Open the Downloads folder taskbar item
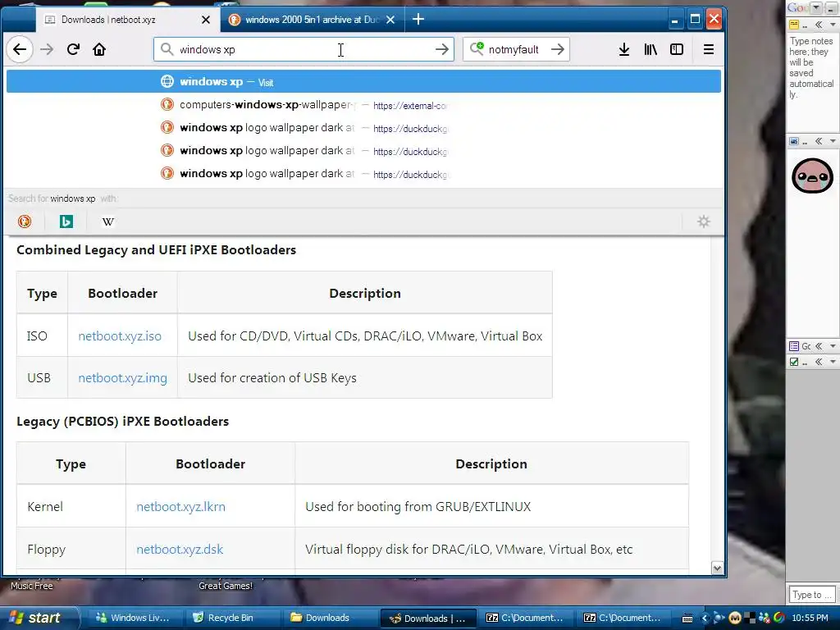The height and width of the screenshot is (630, 840). [x=328, y=618]
